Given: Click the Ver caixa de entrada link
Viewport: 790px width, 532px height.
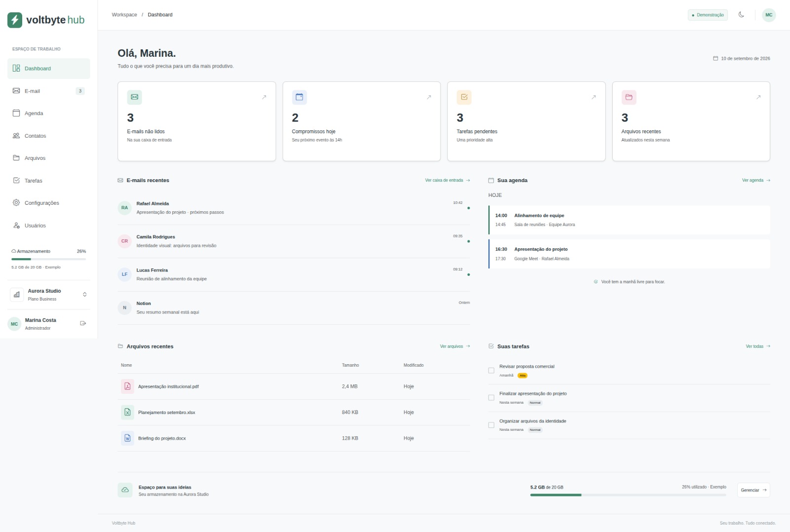Looking at the screenshot, I should coord(447,181).
